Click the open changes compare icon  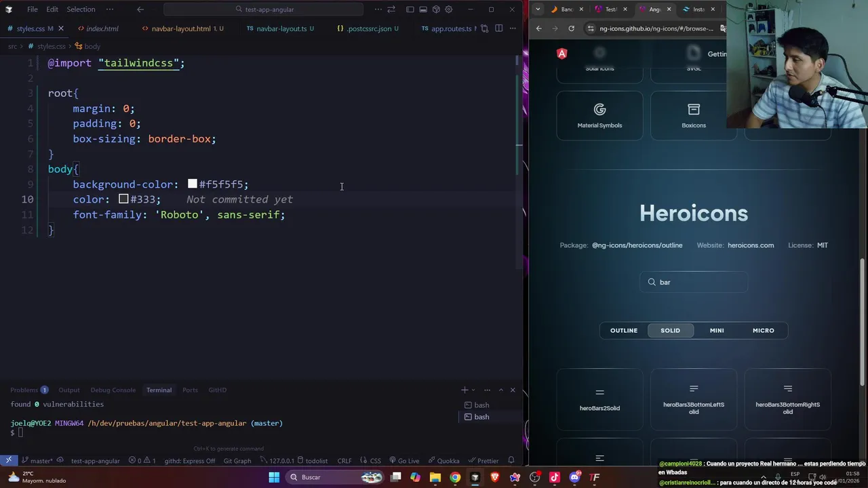[485, 28]
